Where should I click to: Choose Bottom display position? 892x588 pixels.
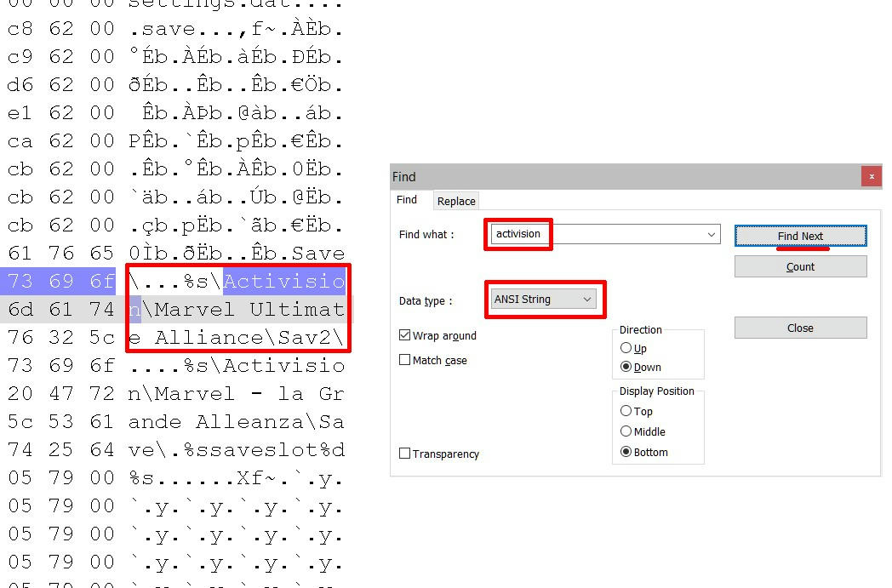coord(626,452)
